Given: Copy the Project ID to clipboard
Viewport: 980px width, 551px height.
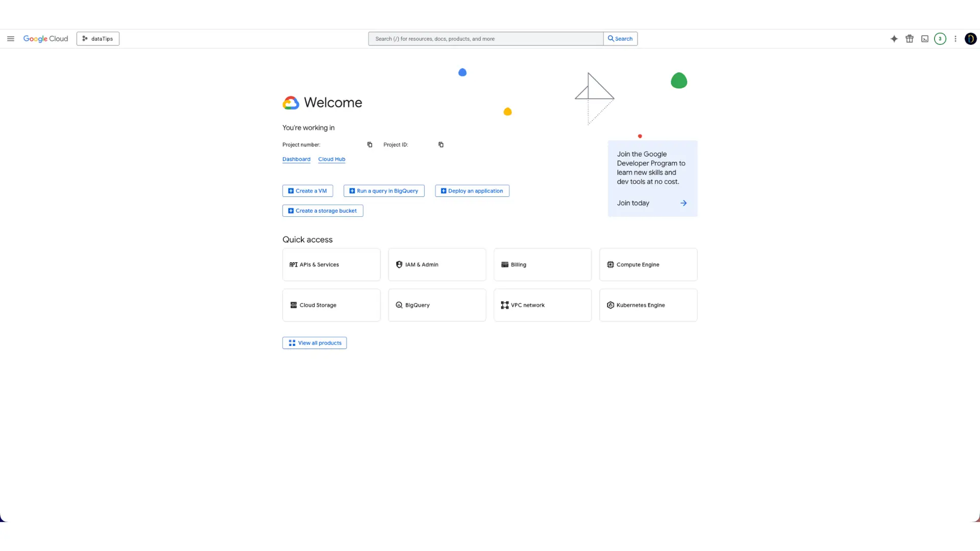Looking at the screenshot, I should click(x=441, y=145).
